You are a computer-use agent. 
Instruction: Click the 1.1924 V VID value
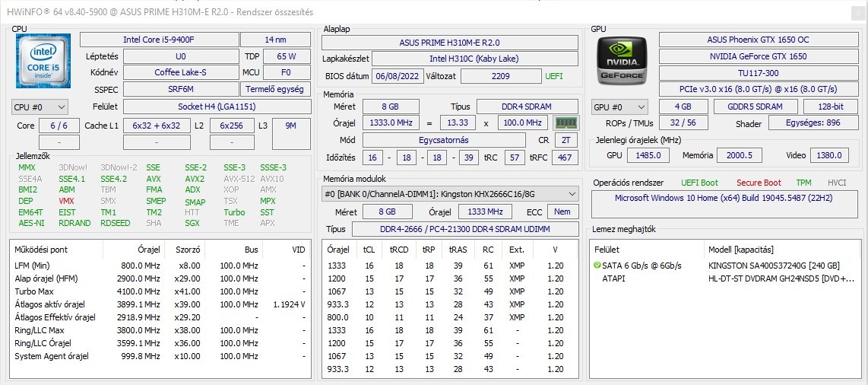pos(289,304)
